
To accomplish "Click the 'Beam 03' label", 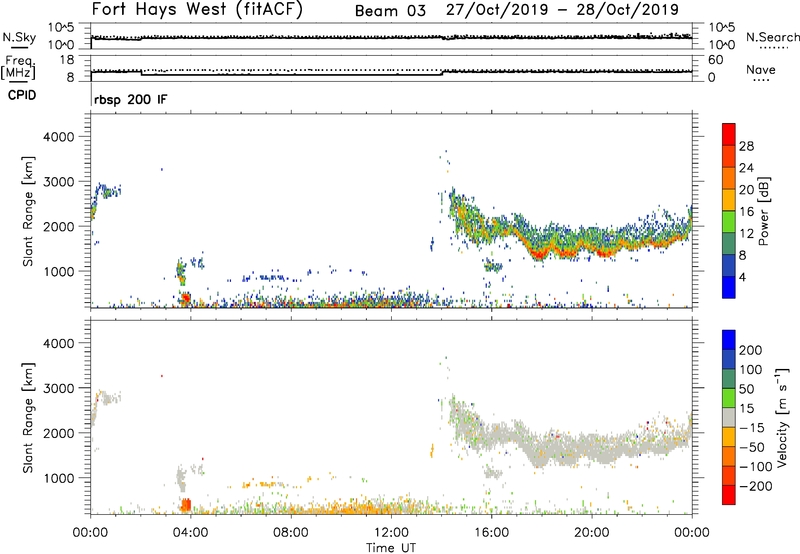I will (x=390, y=11).
